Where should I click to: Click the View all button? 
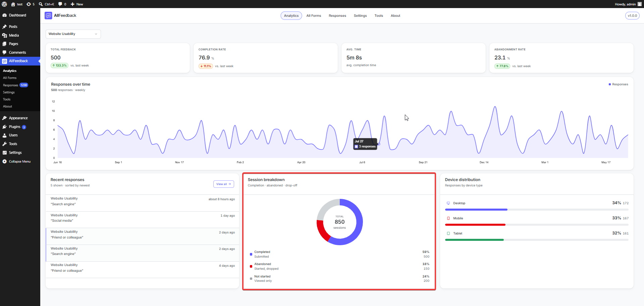pos(224,184)
